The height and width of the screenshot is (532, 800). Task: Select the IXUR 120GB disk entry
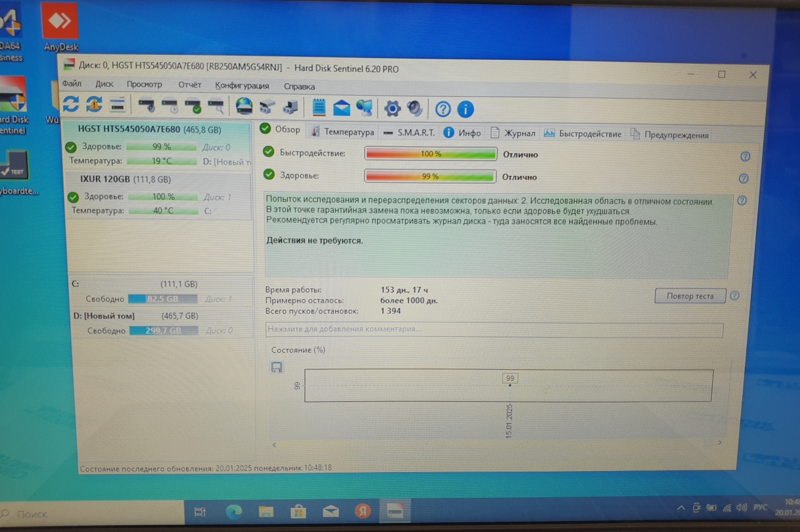coord(159,196)
